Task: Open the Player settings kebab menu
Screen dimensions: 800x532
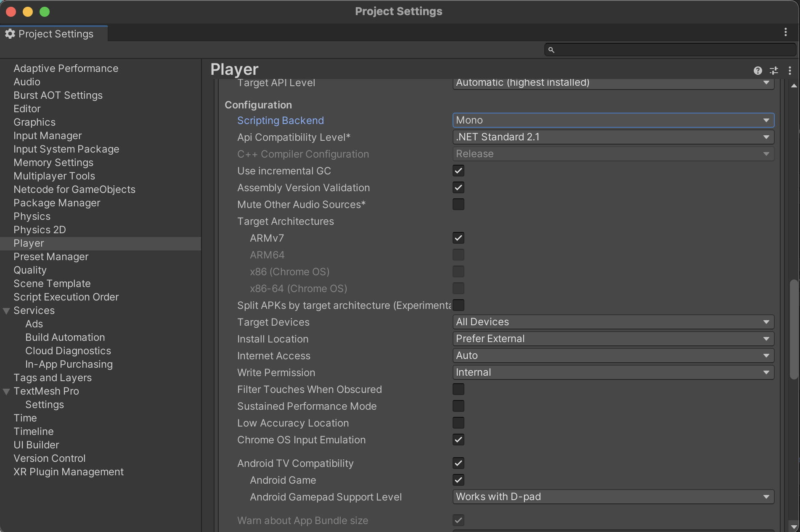Action: (x=789, y=71)
